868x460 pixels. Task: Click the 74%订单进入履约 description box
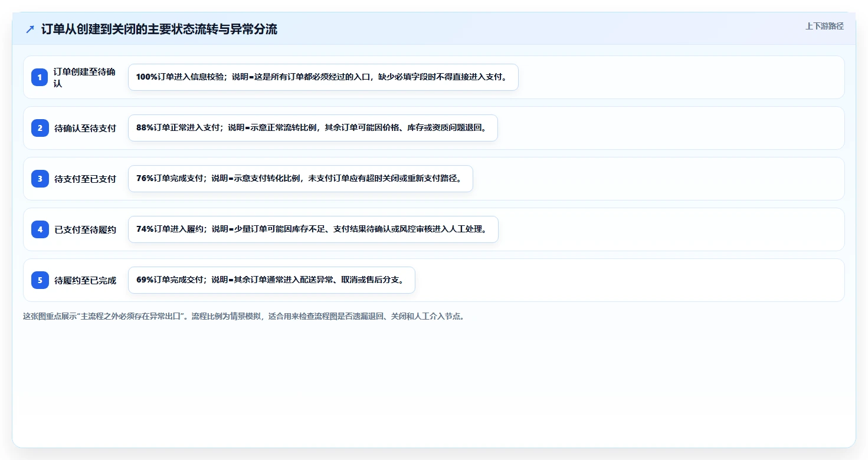click(313, 229)
